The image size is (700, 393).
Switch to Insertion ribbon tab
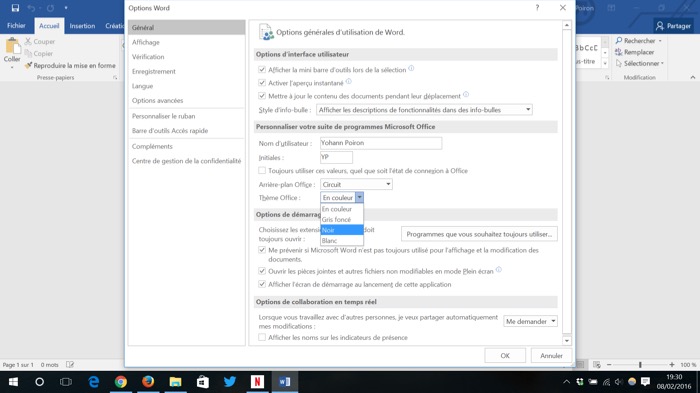pos(82,26)
